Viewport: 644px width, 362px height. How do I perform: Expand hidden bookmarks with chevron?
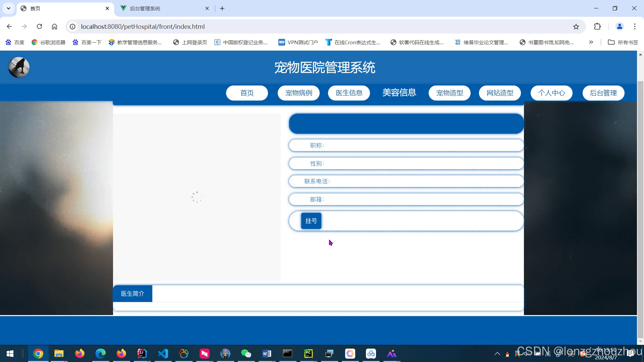click(x=591, y=42)
